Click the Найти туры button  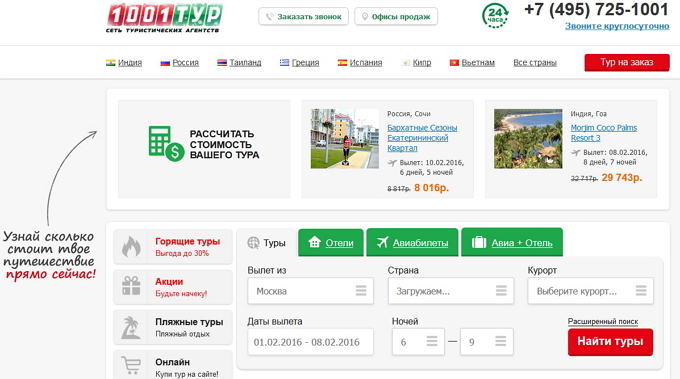pos(610,342)
